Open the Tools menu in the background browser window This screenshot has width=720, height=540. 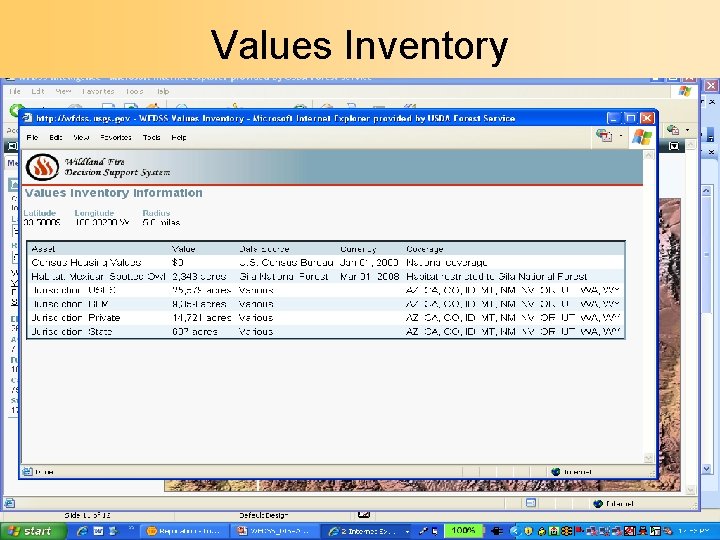pyautogui.click(x=135, y=91)
